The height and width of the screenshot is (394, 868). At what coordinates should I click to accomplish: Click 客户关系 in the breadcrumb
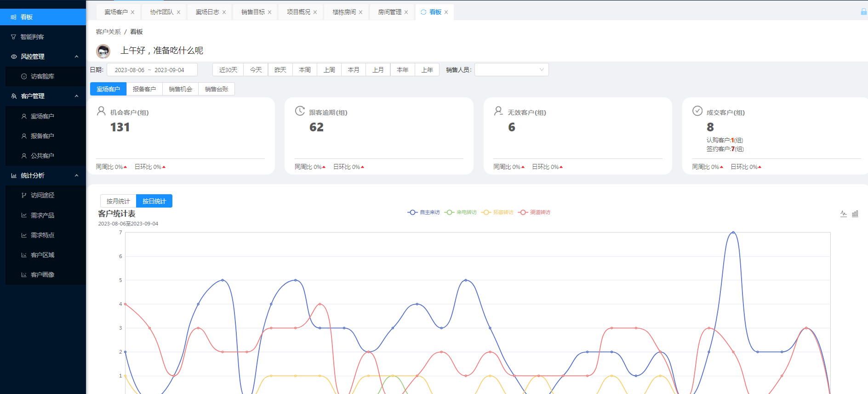click(x=108, y=32)
